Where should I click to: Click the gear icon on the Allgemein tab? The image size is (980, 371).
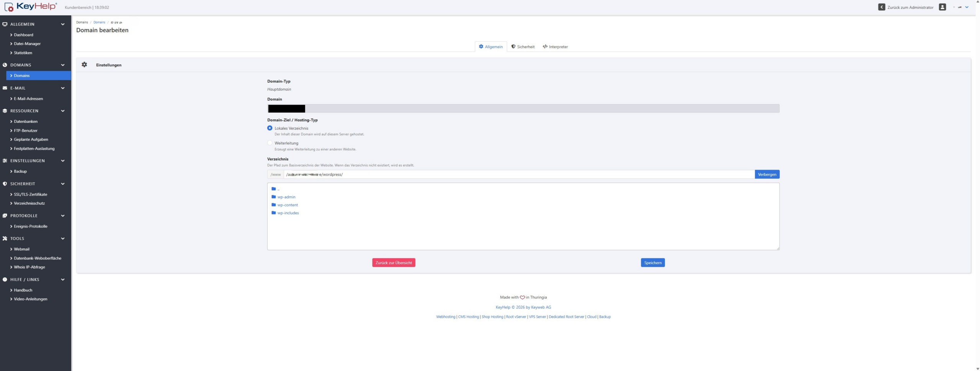[481, 47]
